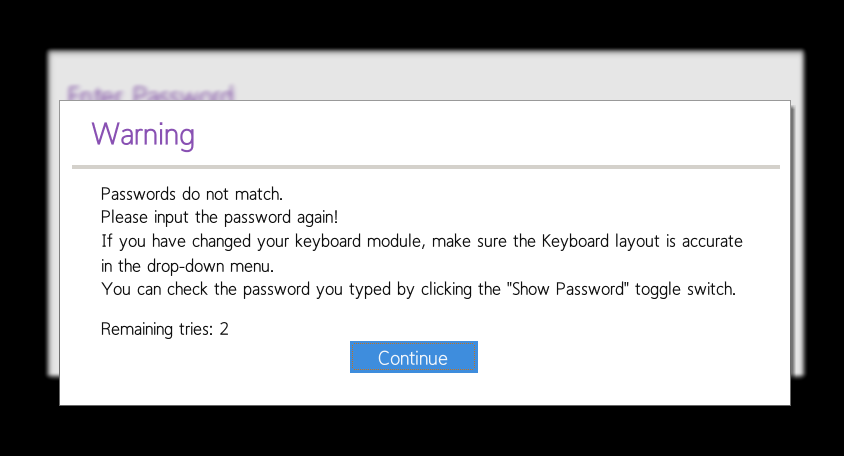
Task: Click the quoted "Show Password" phrase
Action: pyautogui.click(x=566, y=291)
